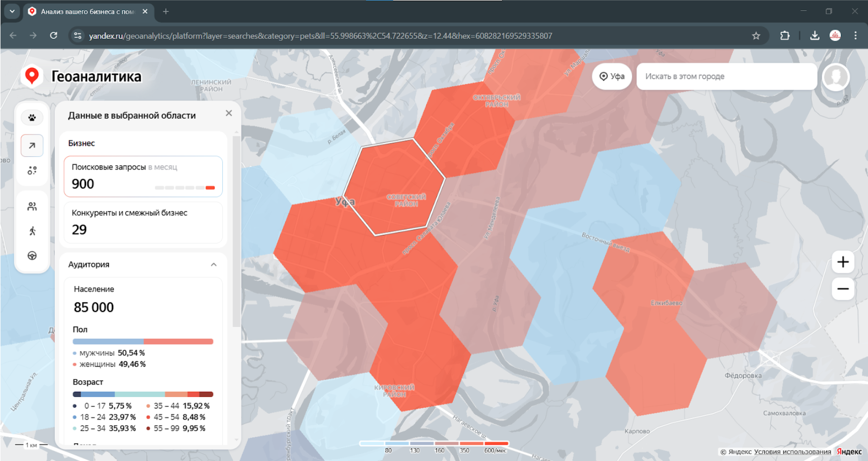Select the Анализ вашего бизнеса tab
This screenshot has width=868, height=461.
[89, 11]
